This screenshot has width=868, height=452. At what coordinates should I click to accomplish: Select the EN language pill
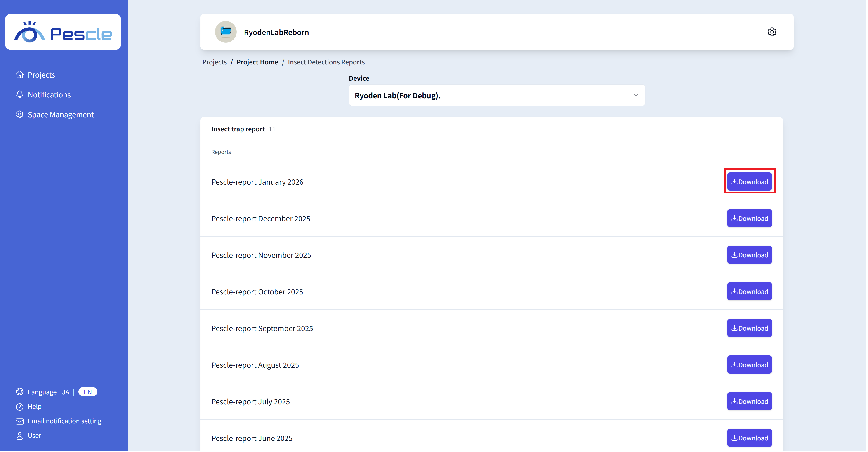point(88,392)
